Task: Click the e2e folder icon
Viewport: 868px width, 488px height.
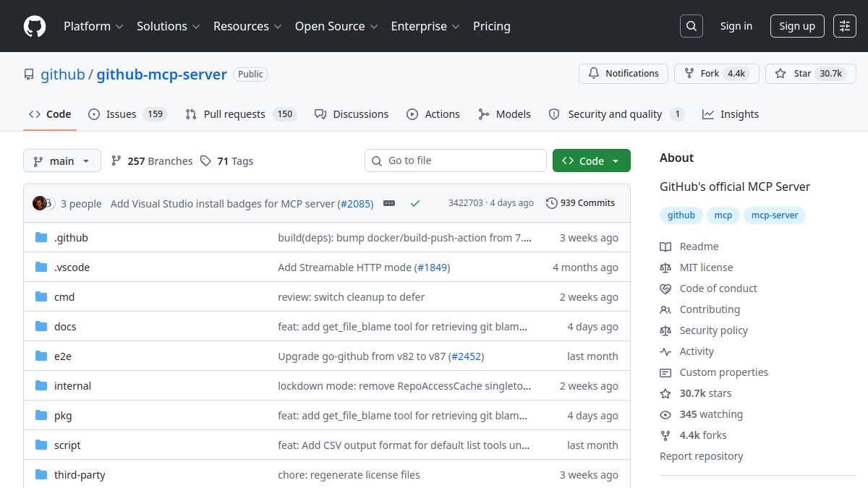Action: click(x=41, y=356)
